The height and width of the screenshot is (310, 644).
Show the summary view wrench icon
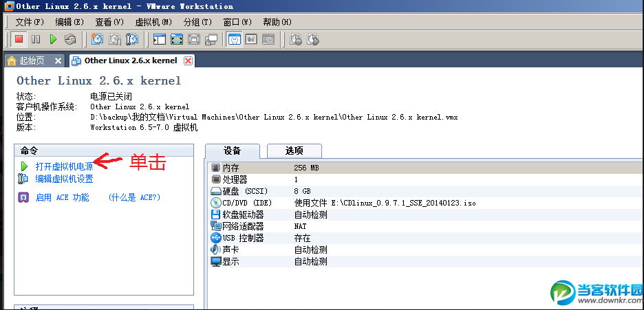(x=234, y=39)
